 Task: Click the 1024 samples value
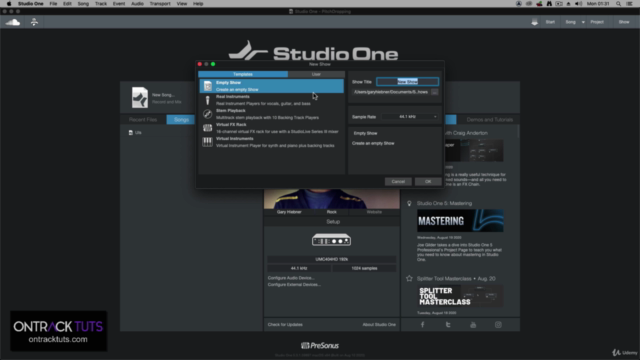coord(364,269)
